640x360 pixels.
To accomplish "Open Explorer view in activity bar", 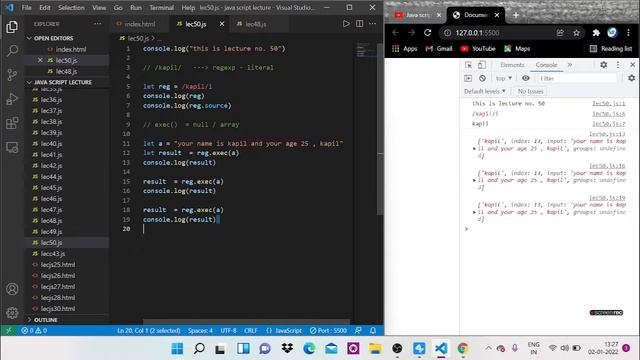I will pos(12,27).
